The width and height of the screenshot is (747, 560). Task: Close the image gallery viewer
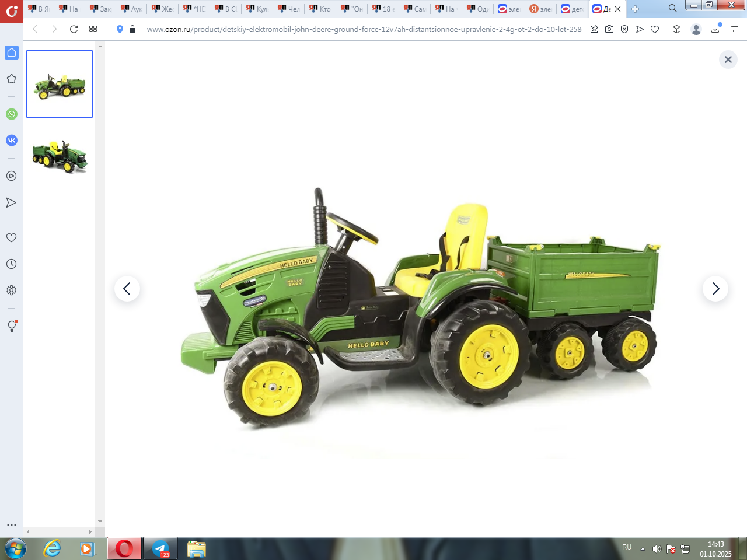(728, 60)
